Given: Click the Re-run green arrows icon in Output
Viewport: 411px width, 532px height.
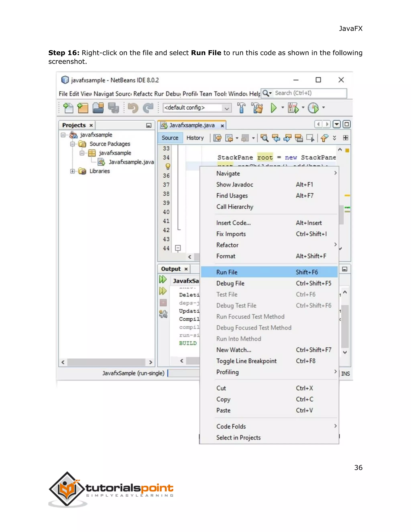Looking at the screenshot, I should (163, 279).
